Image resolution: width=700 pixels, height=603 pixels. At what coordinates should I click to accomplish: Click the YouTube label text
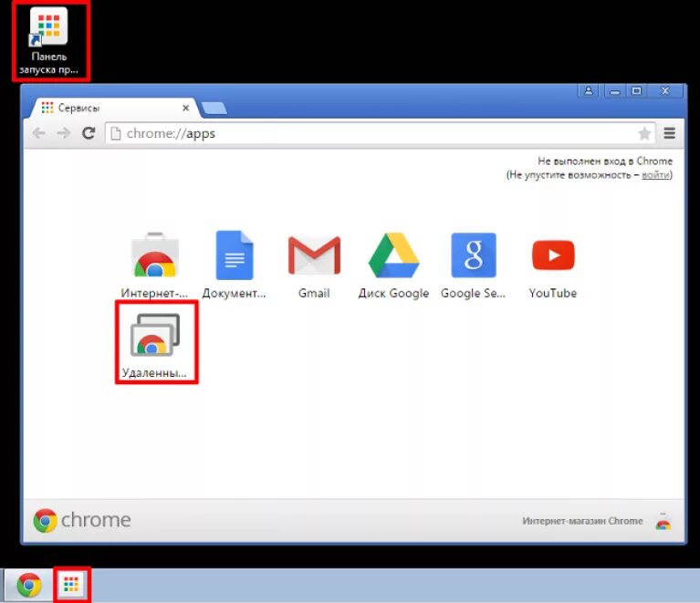coord(553,293)
